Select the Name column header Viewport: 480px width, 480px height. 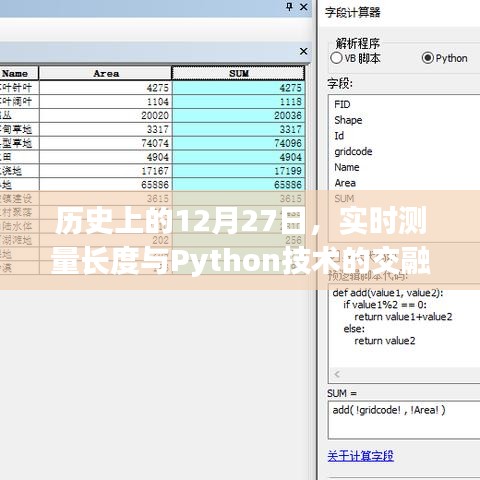point(15,73)
